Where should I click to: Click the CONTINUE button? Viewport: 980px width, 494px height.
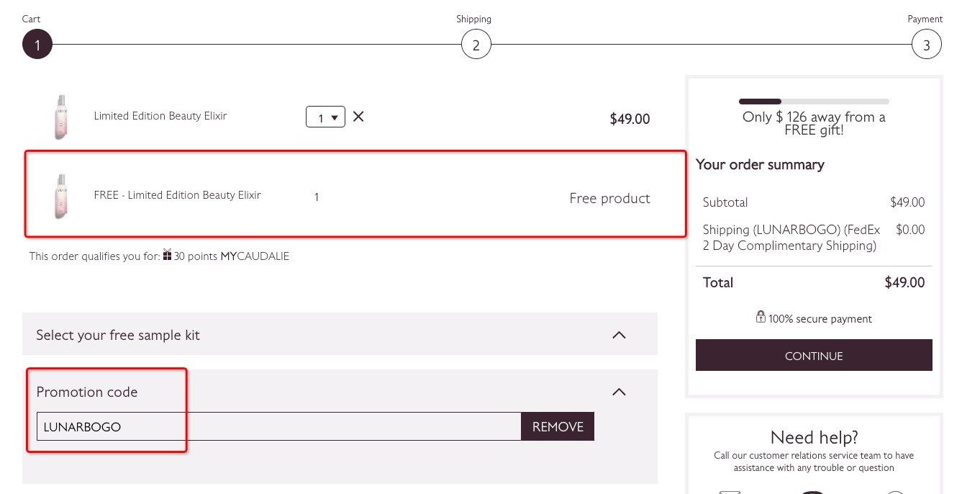814,356
